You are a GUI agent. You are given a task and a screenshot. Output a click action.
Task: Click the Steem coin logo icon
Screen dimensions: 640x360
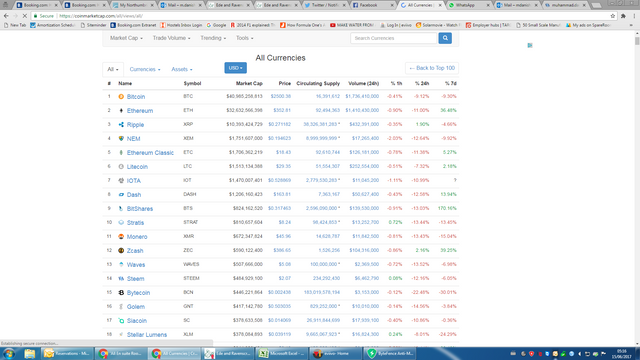(121, 278)
